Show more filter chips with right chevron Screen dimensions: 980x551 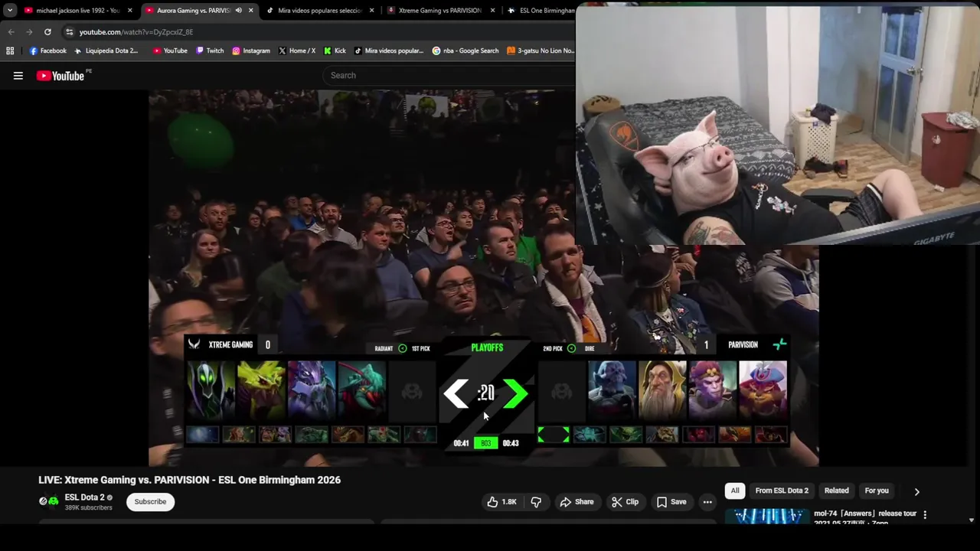tap(916, 491)
